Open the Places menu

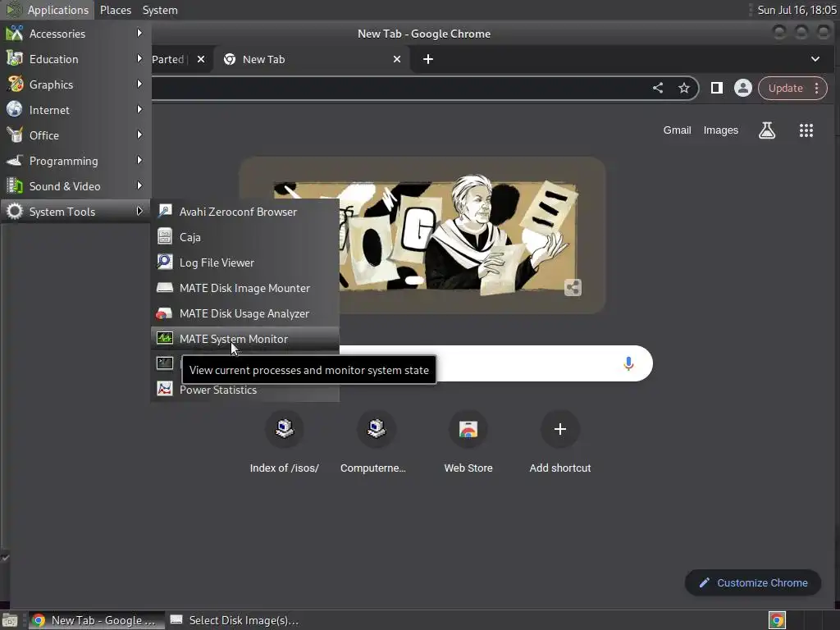click(x=116, y=10)
